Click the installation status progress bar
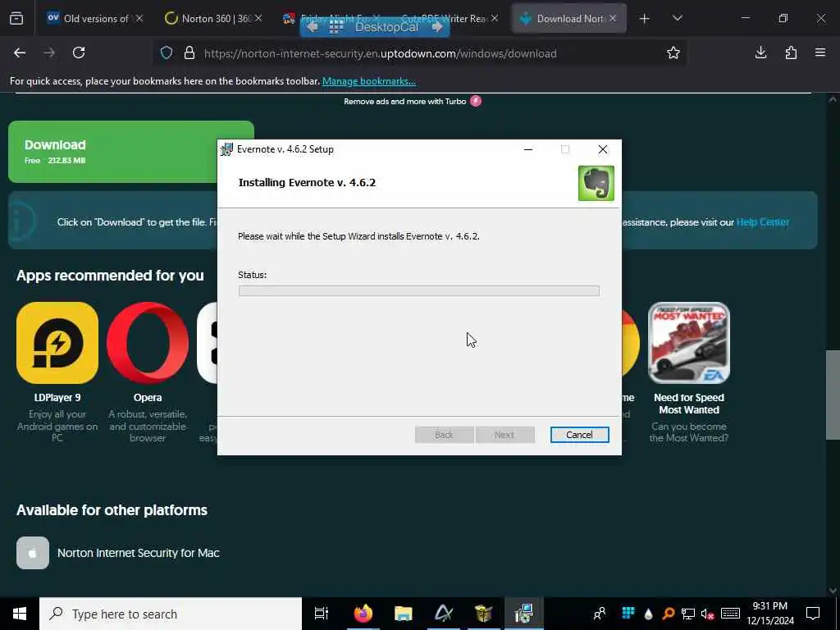The height and width of the screenshot is (630, 840). pyautogui.click(x=418, y=291)
